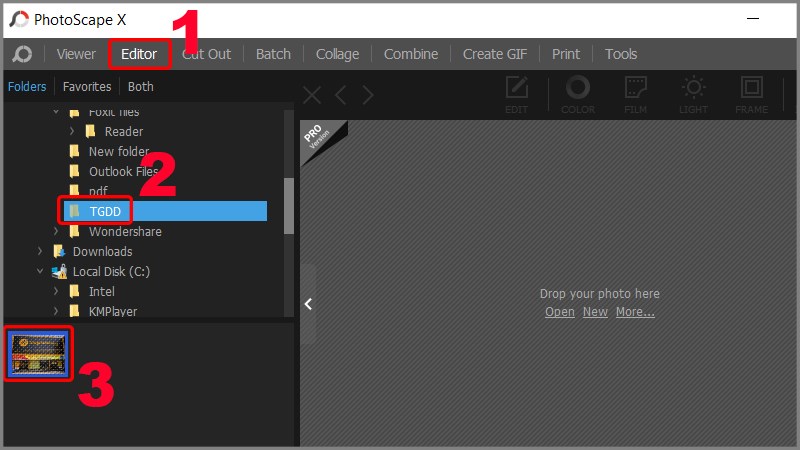Select the Wondershare folder
The width and height of the screenshot is (800, 450).
point(126,232)
